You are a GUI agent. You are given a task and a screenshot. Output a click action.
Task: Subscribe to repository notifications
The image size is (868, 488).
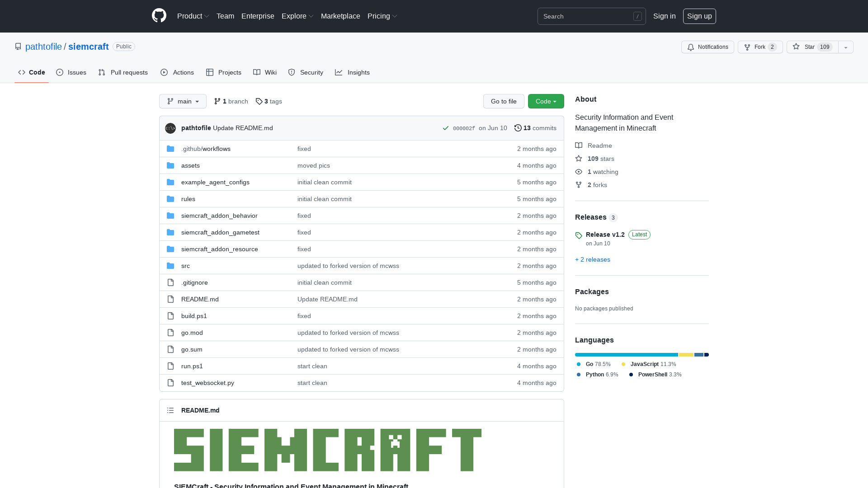708,47
